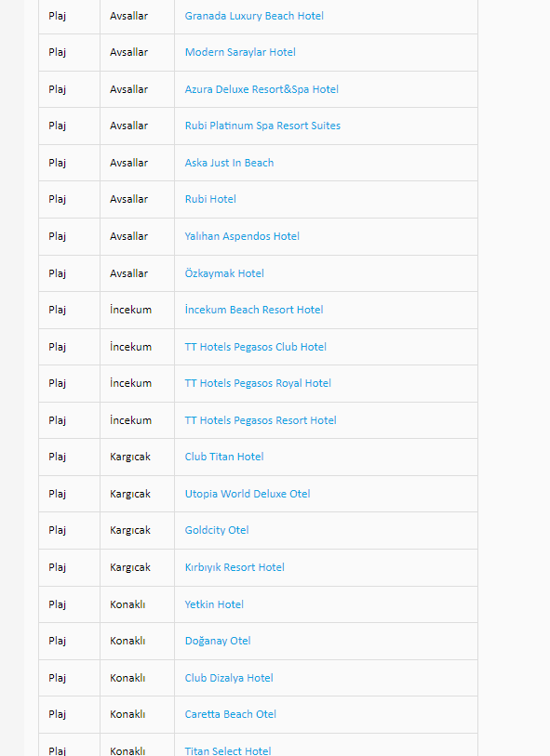Open the Caretta Beach Otel link
Image resolution: width=550 pixels, height=756 pixels.
click(x=230, y=714)
